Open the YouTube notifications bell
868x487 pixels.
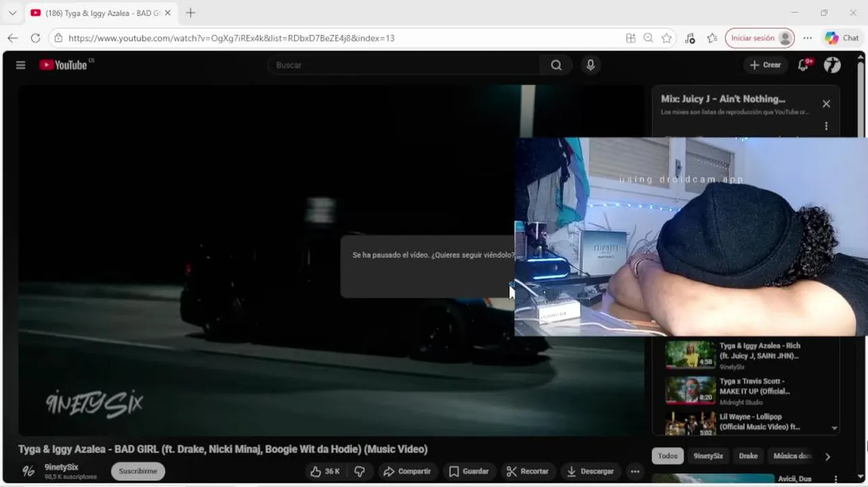coord(804,65)
